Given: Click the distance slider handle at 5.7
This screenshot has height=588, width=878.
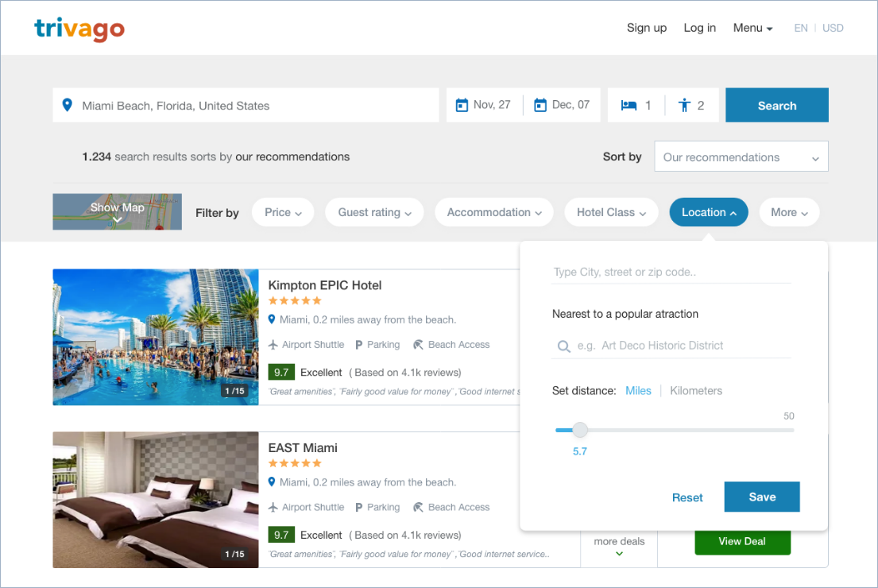Looking at the screenshot, I should [580, 430].
